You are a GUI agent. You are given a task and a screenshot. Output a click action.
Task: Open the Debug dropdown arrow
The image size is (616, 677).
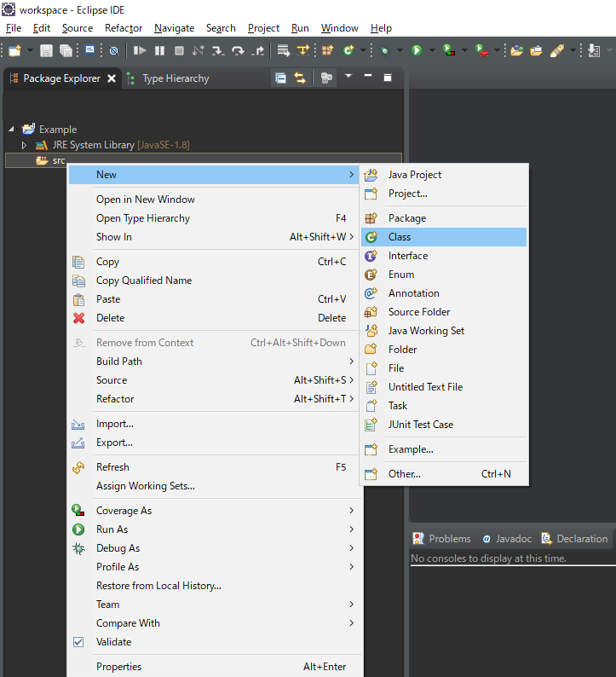pyautogui.click(x=400, y=50)
